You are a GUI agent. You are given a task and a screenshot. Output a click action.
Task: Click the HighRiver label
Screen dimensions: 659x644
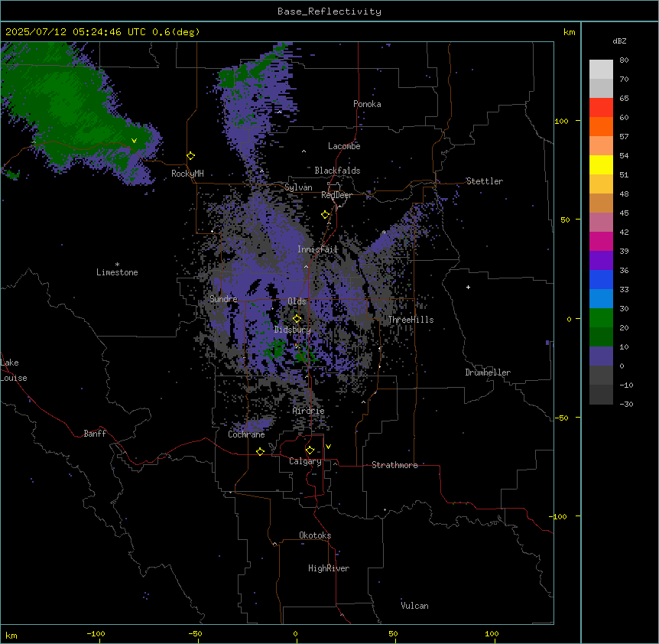(329, 568)
